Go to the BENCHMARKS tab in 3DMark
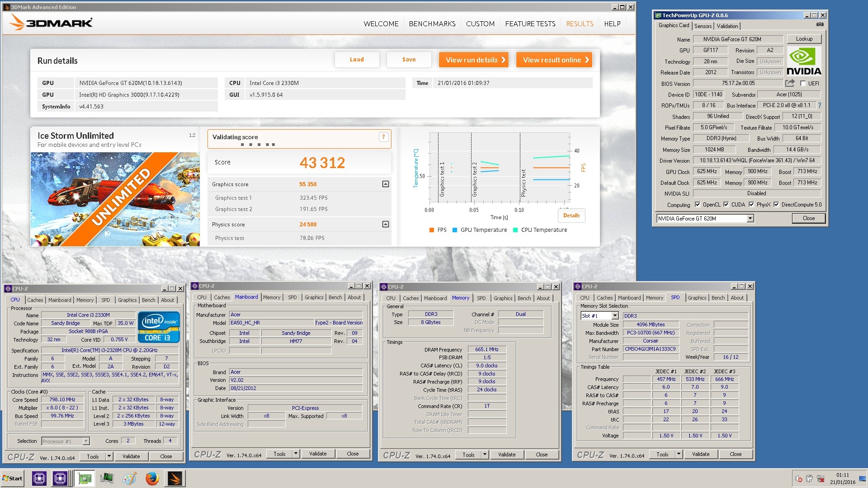Viewport: 868px width, 488px height. [432, 24]
